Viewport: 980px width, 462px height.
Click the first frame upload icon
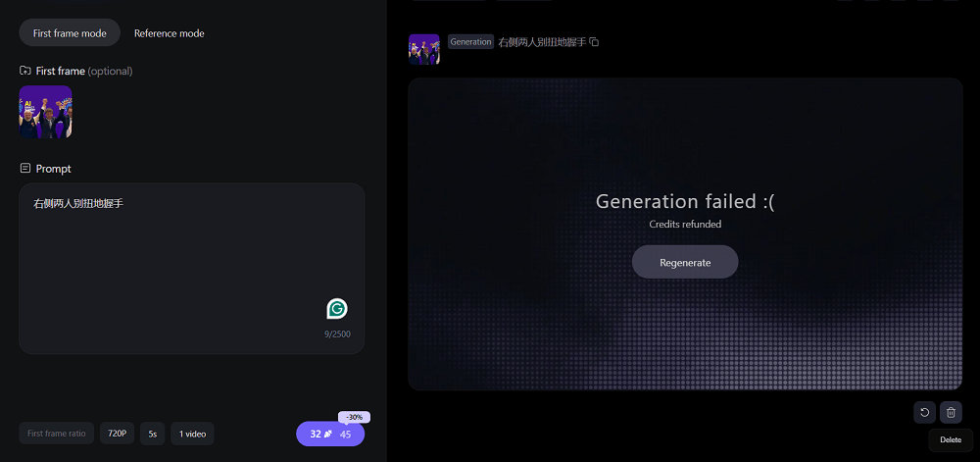click(25, 71)
